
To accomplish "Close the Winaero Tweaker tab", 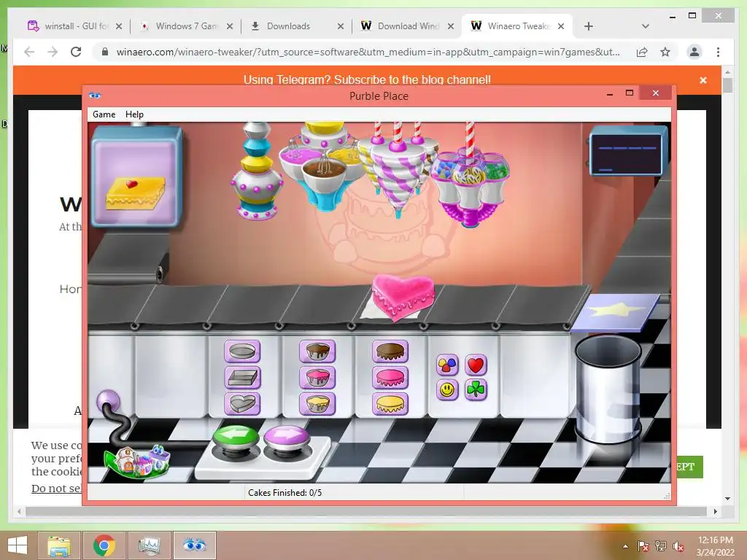I will 561,26.
